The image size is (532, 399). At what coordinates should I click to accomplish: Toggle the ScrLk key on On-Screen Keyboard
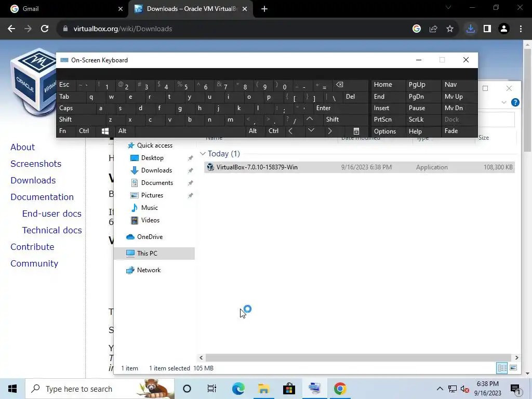pyautogui.click(x=423, y=119)
